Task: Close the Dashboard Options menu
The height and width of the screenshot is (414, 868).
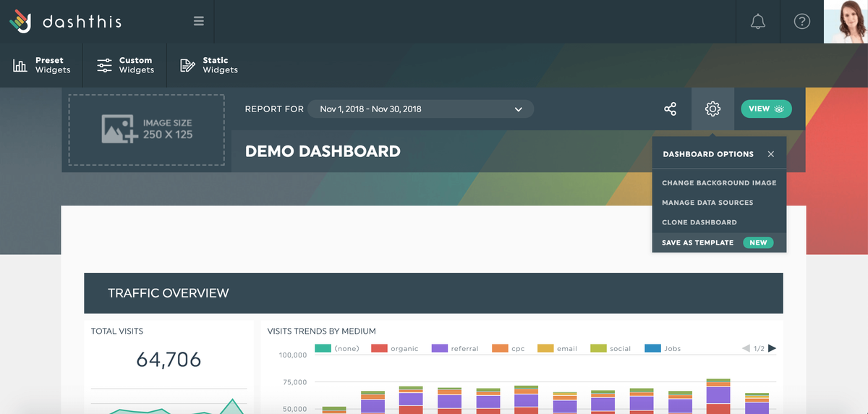Action: [x=771, y=154]
